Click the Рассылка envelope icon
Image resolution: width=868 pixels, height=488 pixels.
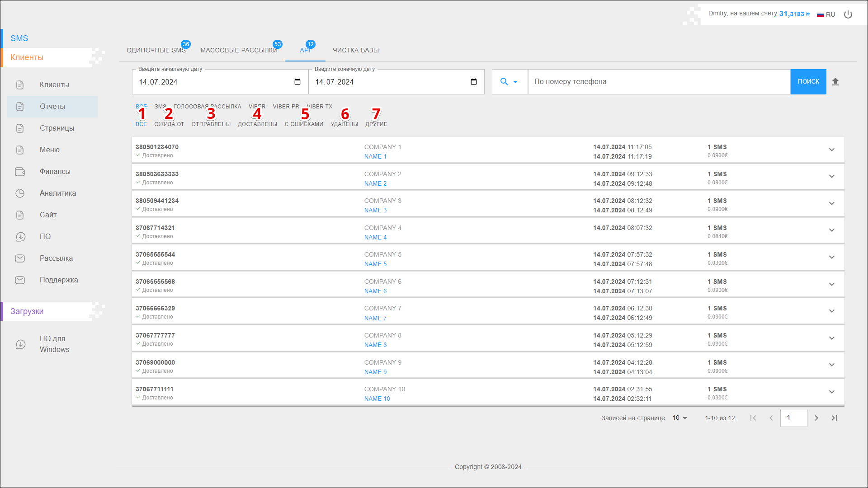pos(20,258)
